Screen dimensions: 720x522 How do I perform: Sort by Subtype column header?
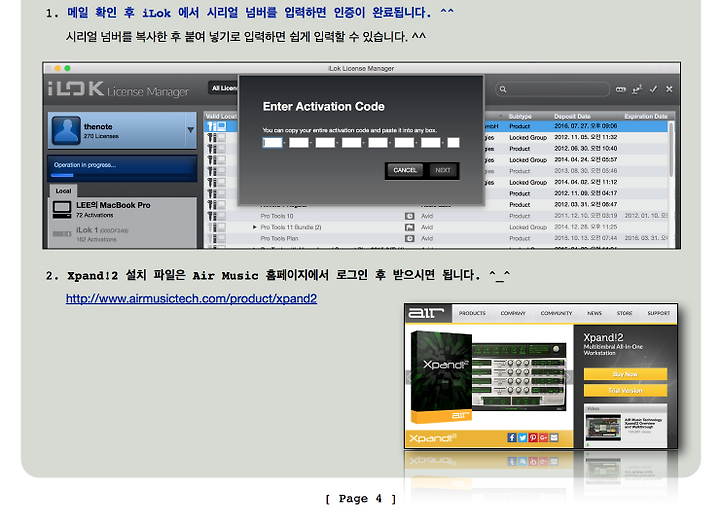point(520,116)
